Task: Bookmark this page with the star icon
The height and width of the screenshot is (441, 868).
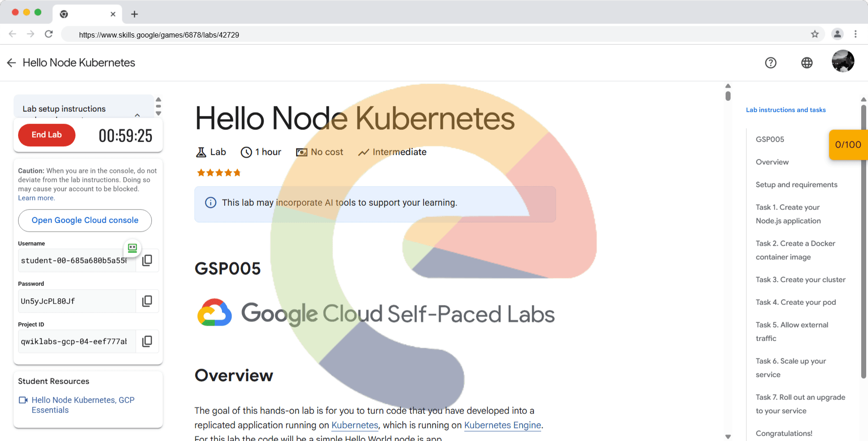Action: tap(815, 34)
